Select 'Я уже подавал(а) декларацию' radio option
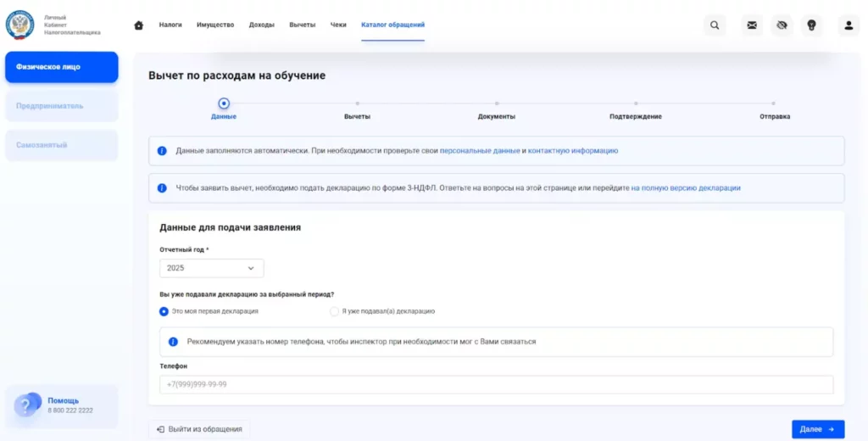The height and width of the screenshot is (441, 868). (334, 311)
